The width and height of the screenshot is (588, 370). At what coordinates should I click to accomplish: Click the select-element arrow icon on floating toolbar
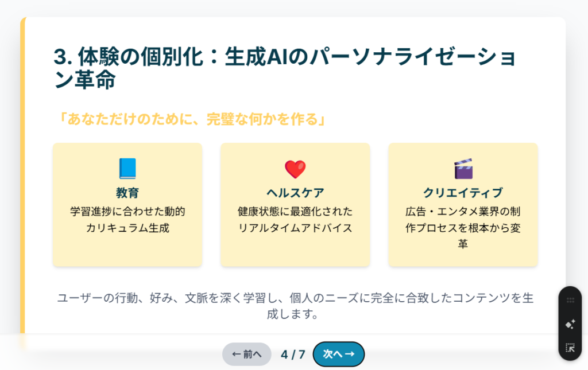pos(570,348)
